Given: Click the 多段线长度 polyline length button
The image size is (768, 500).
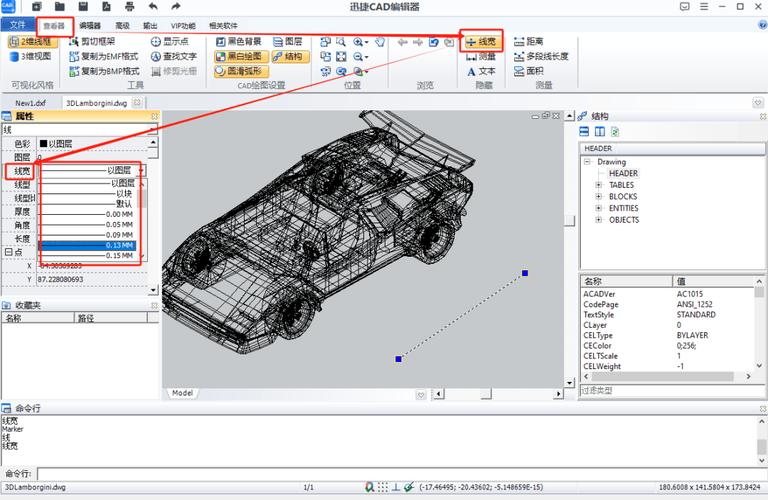Looking at the screenshot, I should click(x=541, y=56).
